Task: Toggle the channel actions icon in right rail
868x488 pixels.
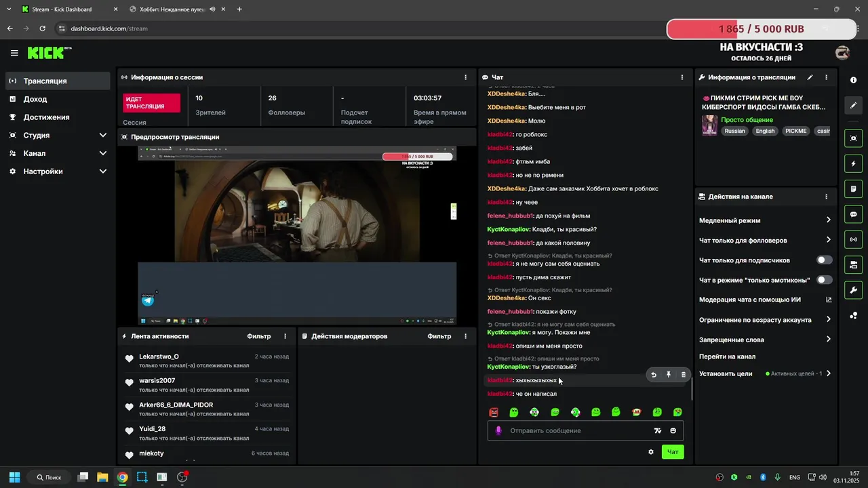Action: click(853, 264)
